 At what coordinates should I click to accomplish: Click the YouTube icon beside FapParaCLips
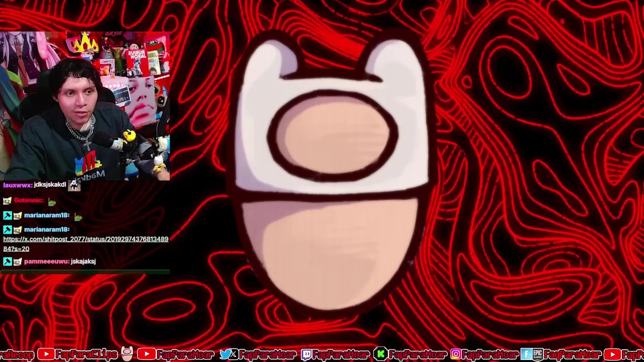pyautogui.click(x=46, y=354)
